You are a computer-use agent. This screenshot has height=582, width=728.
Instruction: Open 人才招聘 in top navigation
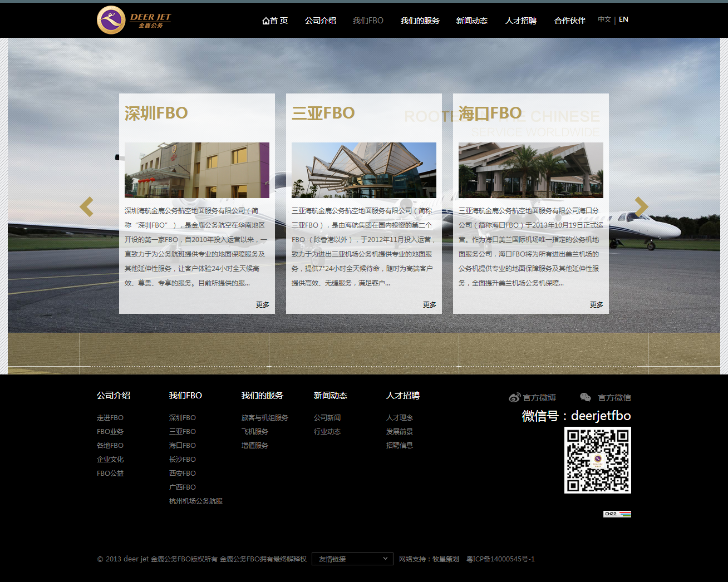click(521, 21)
